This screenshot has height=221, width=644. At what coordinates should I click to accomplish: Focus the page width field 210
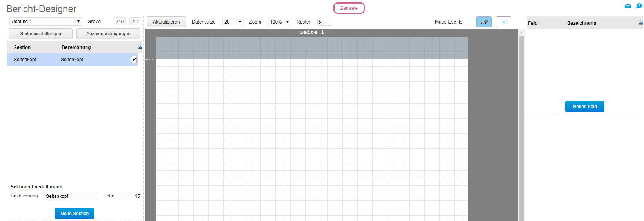[120, 22]
